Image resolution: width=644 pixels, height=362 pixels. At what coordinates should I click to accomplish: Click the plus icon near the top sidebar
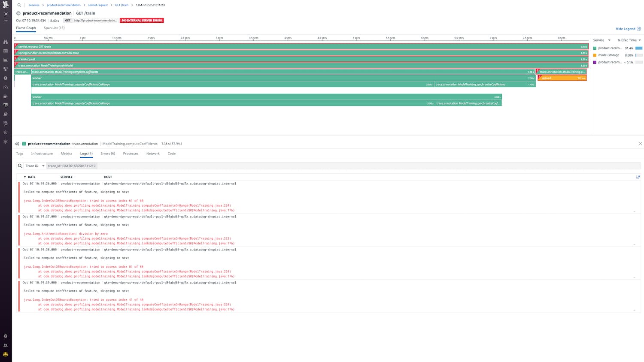(x=6, y=20)
